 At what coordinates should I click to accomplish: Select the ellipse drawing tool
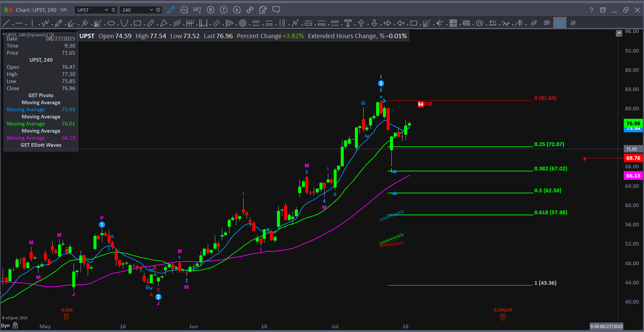click(111, 23)
